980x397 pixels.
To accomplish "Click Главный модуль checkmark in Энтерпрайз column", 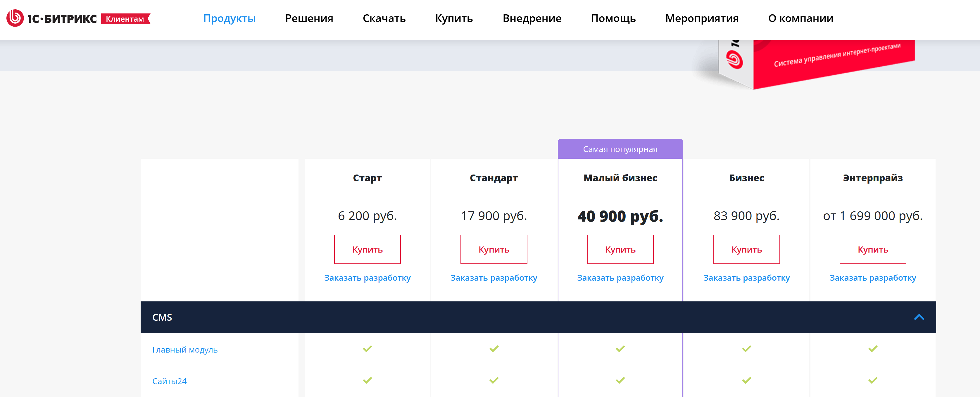I will click(873, 349).
